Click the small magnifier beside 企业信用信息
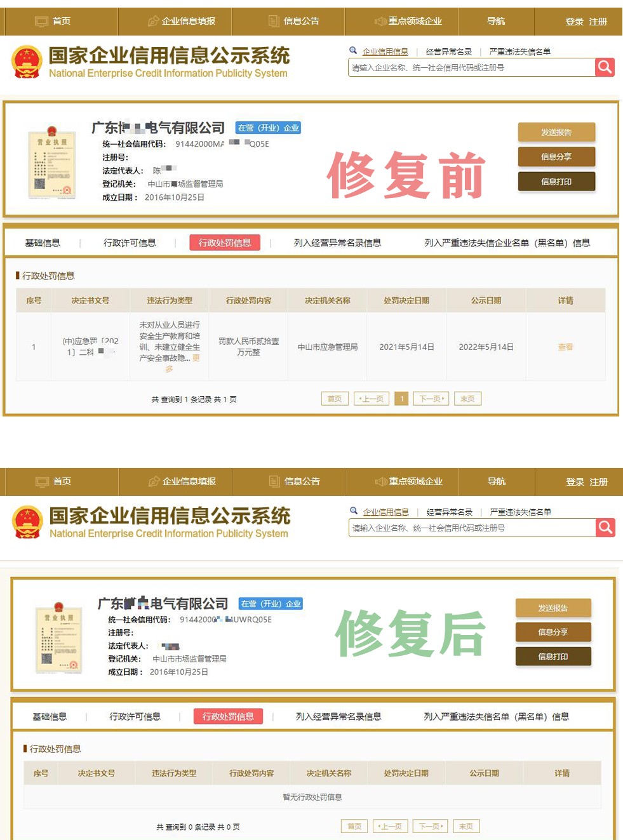623x840 pixels. point(353,50)
